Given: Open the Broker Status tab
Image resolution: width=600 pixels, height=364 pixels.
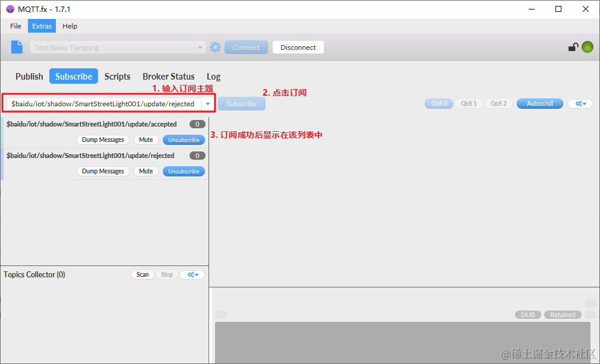Looking at the screenshot, I should [168, 77].
